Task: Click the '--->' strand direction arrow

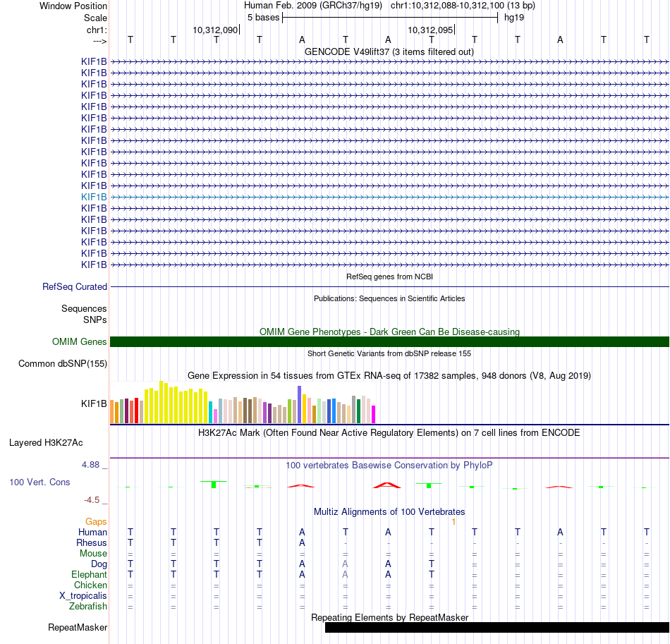Action: point(100,41)
